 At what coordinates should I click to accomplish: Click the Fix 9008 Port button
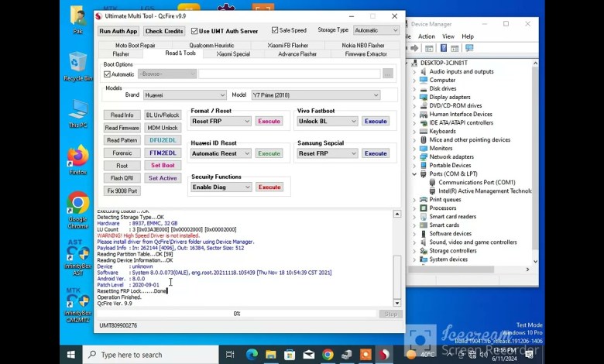[122, 191]
